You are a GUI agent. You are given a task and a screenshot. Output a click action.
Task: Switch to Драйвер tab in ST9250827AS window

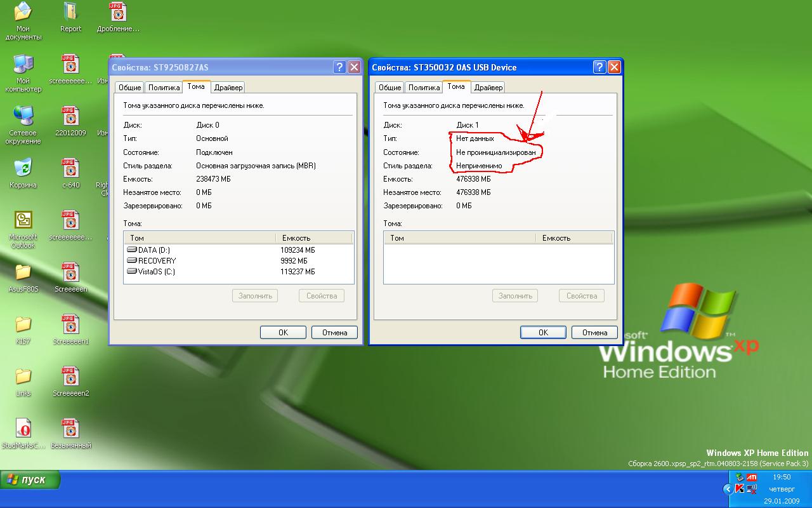[227, 88]
